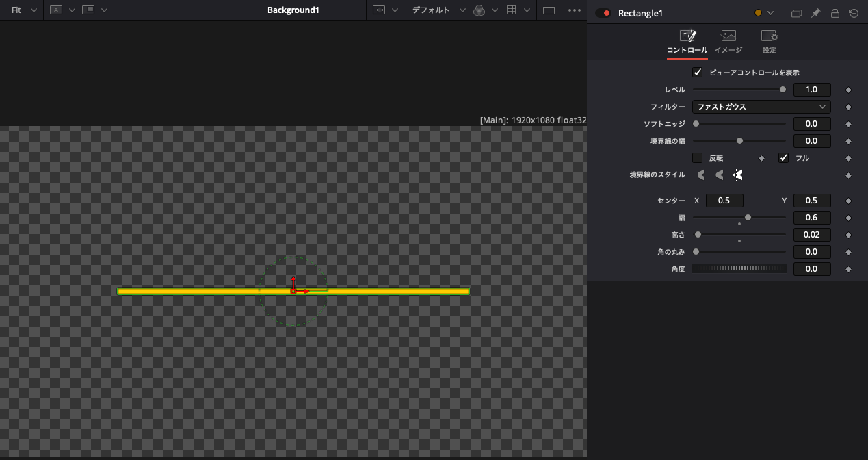868x460 pixels.
Task: Switch to the コントロール tab
Action: click(687, 42)
